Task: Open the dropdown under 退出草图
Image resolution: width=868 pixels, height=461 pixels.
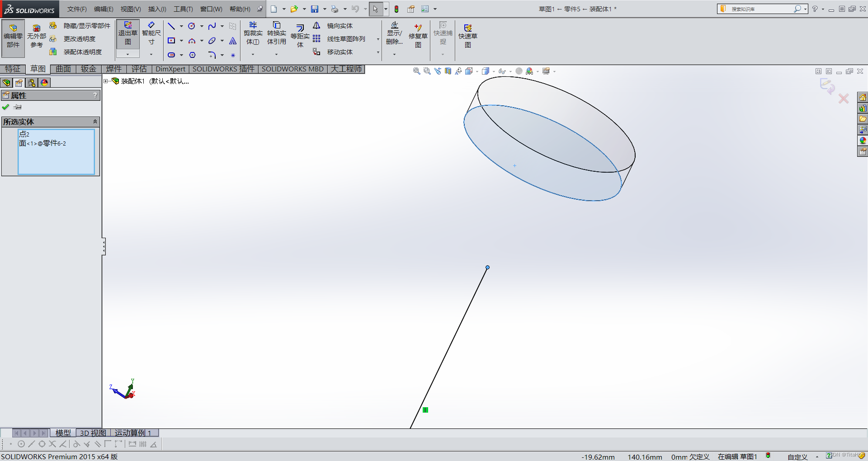Action: point(127,54)
